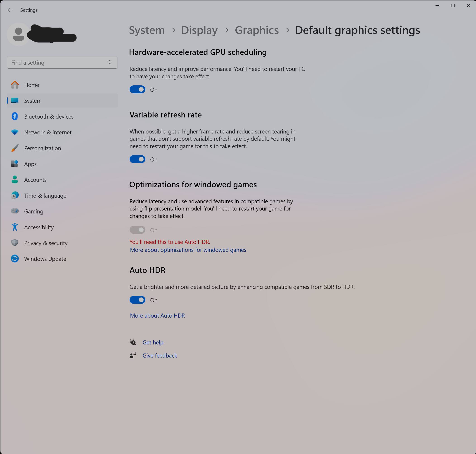Focus the Find a setting search box

tap(62, 62)
